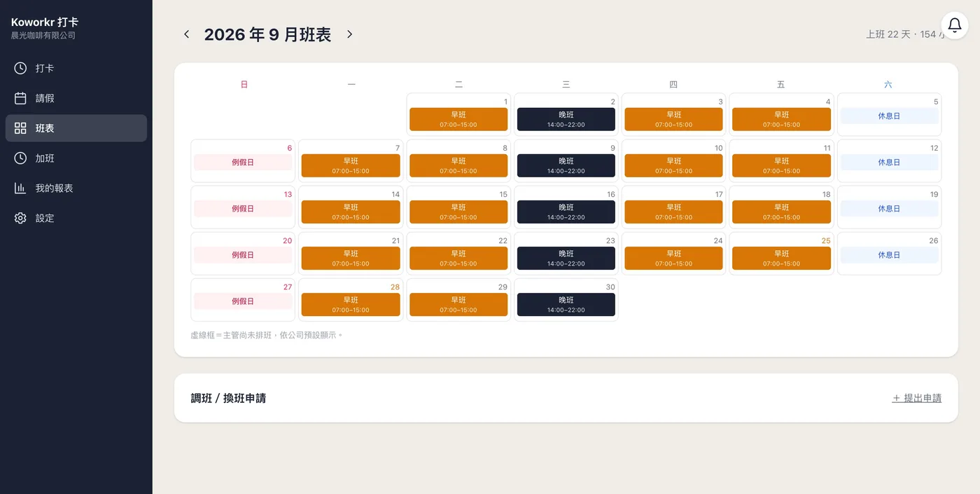
Task: Click the grid icon beside 班表
Action: pos(20,128)
